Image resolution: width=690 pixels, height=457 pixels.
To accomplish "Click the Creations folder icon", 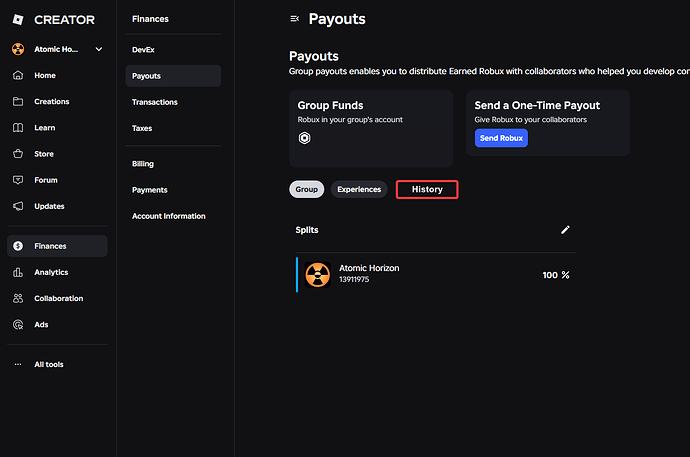I will (x=18, y=102).
